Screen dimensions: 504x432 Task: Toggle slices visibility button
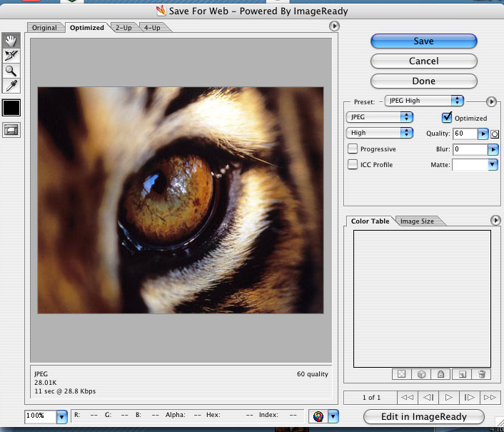click(x=11, y=129)
